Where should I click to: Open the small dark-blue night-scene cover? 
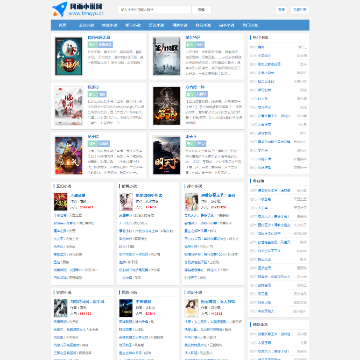(x=126, y=308)
